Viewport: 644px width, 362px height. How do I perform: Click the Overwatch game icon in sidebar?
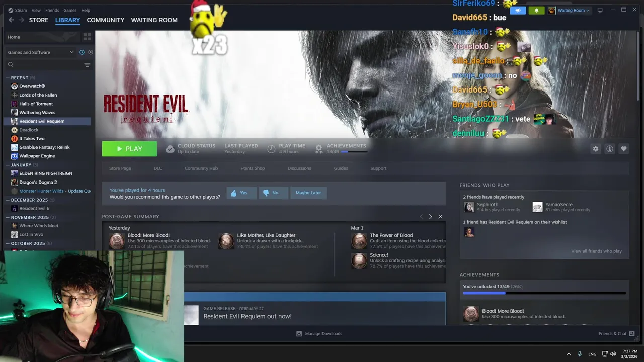(x=15, y=86)
